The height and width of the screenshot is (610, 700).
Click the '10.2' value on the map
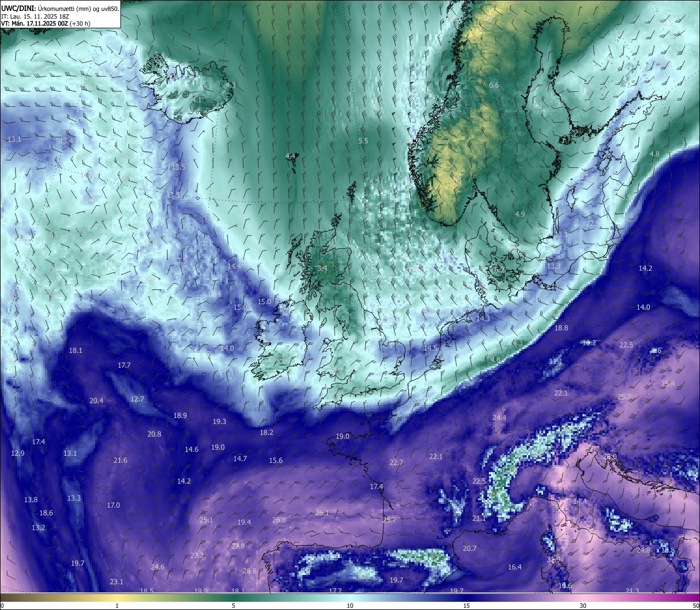click(589, 342)
